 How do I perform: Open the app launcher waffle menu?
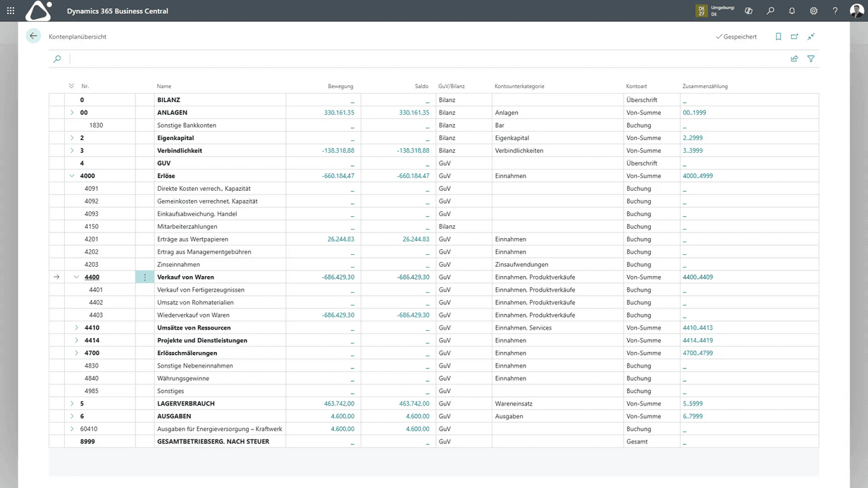tap(11, 11)
